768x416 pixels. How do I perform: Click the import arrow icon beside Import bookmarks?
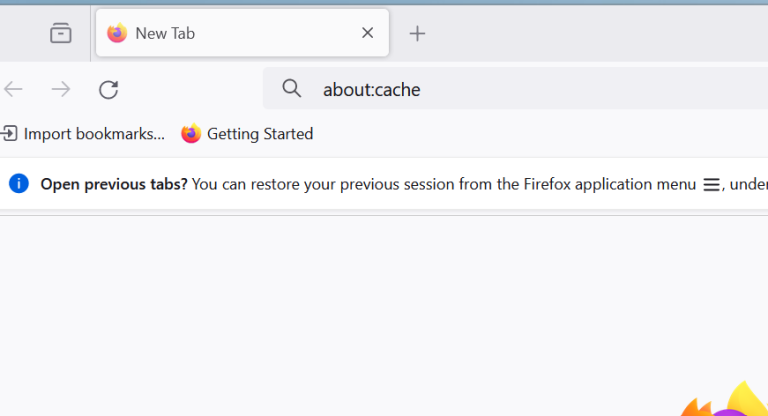coord(9,133)
